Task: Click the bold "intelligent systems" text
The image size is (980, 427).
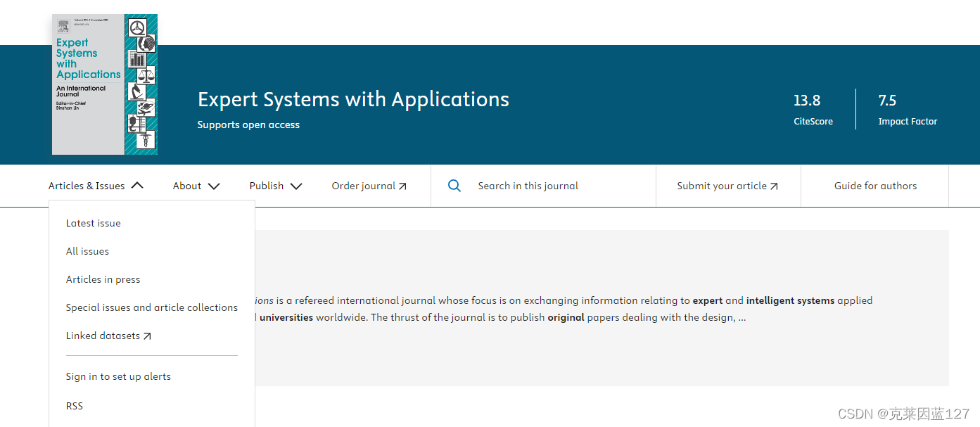Action: click(x=790, y=300)
